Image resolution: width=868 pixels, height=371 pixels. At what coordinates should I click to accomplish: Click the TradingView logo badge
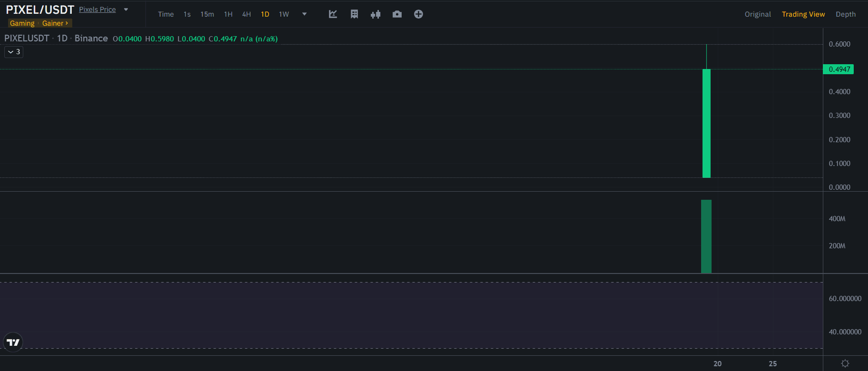point(13,342)
